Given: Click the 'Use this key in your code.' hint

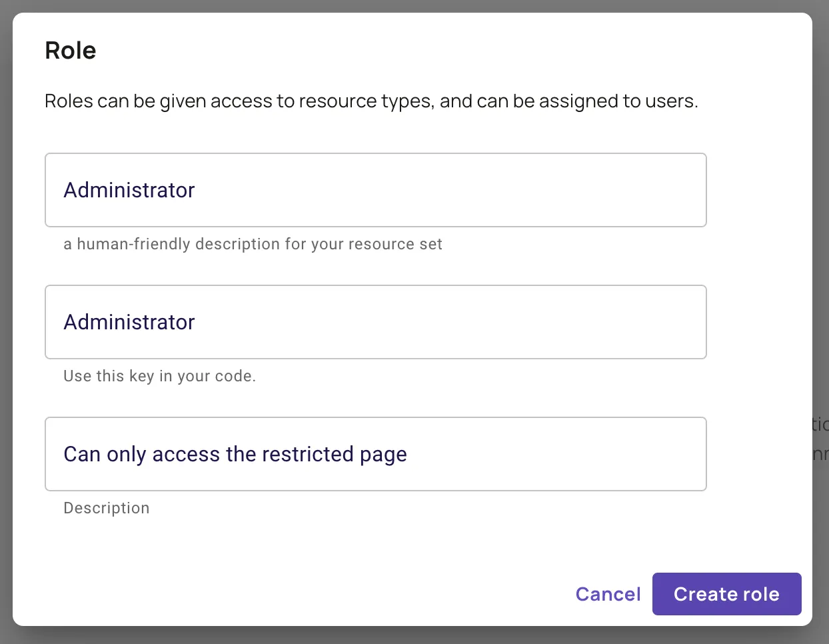Looking at the screenshot, I should click(x=159, y=376).
